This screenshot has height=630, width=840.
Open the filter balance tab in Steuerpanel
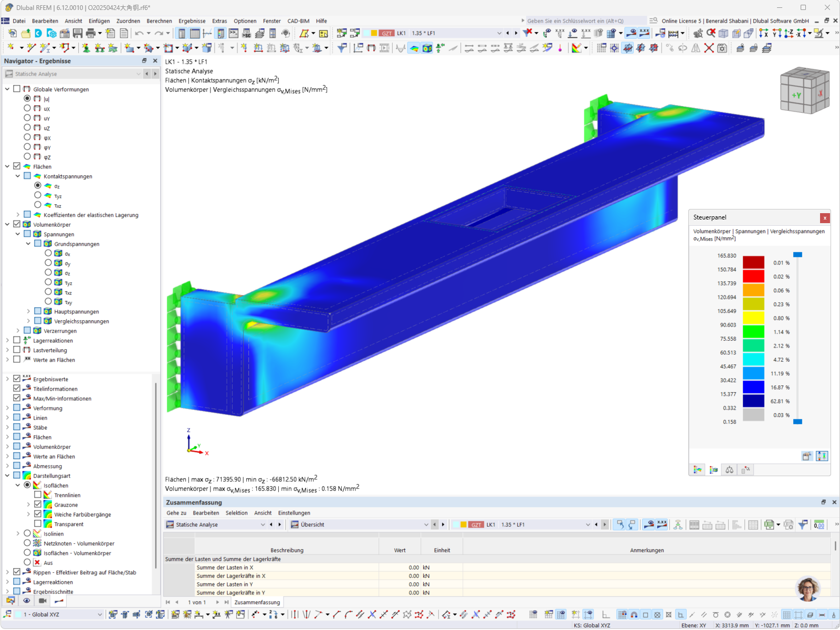tap(729, 470)
